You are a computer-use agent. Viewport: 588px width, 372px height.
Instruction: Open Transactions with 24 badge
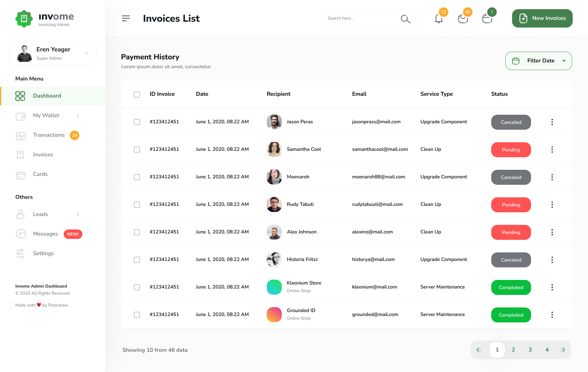tap(49, 135)
